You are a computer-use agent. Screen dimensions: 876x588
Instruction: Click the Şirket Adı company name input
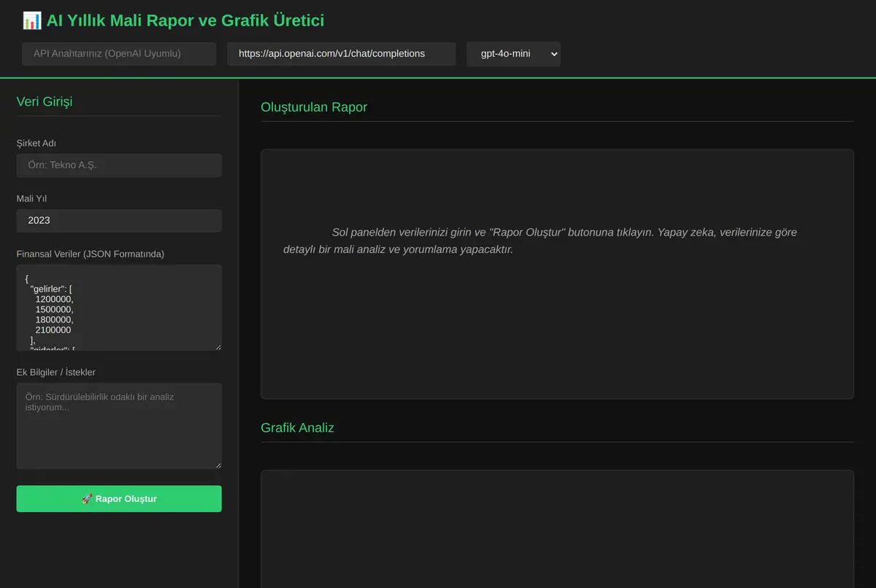click(119, 165)
